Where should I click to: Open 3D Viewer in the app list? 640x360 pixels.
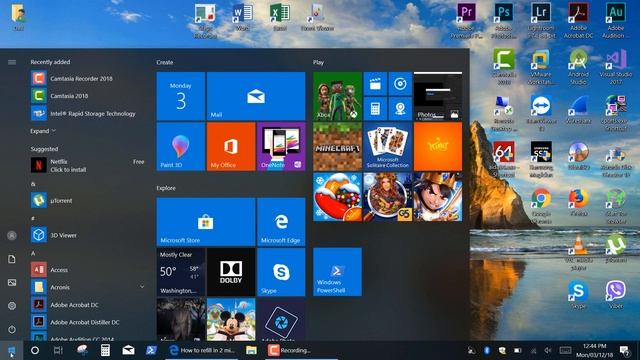[x=87, y=235]
